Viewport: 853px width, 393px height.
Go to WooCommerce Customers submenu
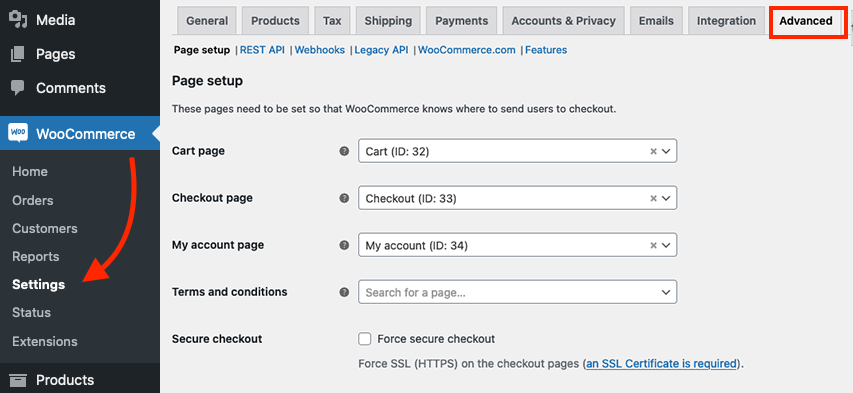pos(45,229)
